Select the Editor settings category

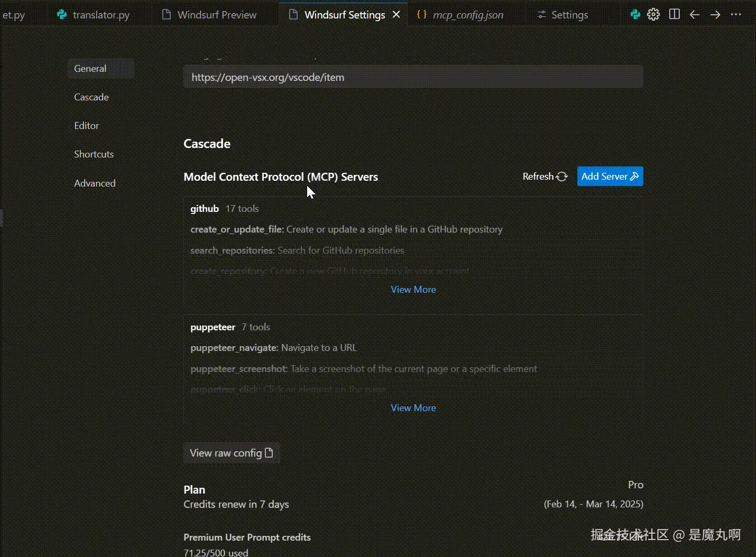pos(87,126)
